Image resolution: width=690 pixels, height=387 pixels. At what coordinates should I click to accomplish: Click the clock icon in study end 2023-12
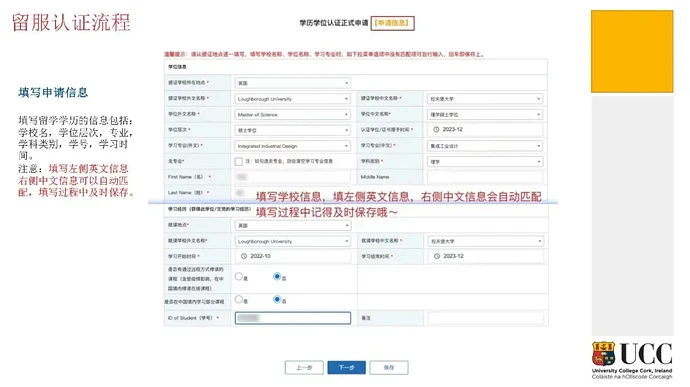[437, 256]
